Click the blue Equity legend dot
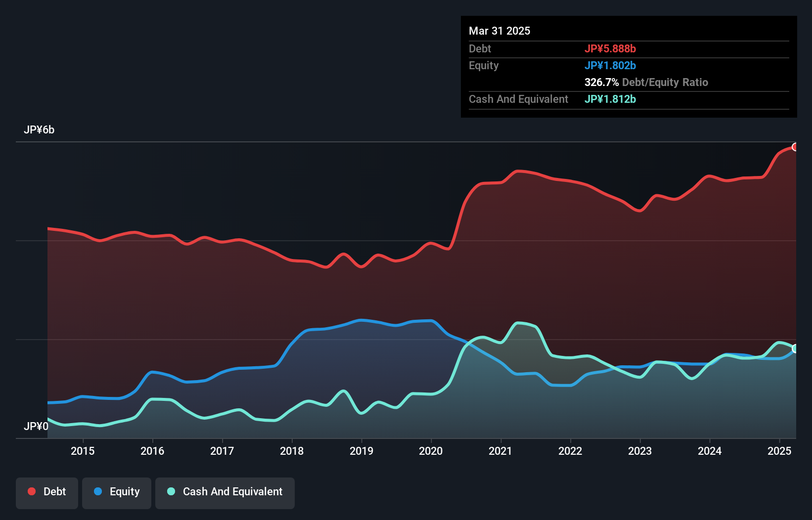This screenshot has height=520, width=812. point(98,491)
